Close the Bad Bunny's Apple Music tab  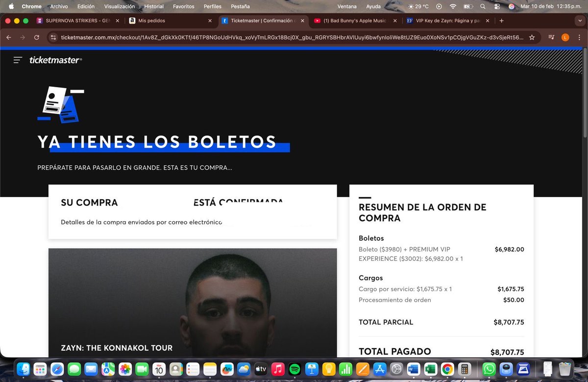(x=395, y=21)
